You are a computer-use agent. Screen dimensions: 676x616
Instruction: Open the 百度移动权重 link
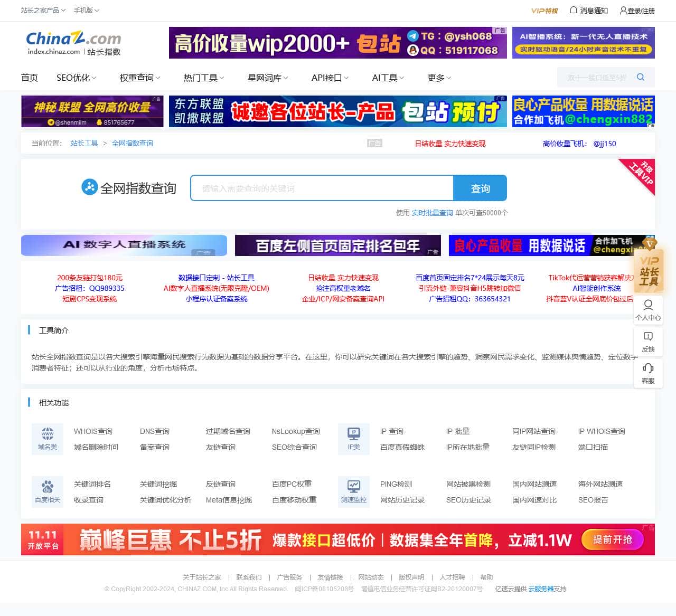[294, 500]
